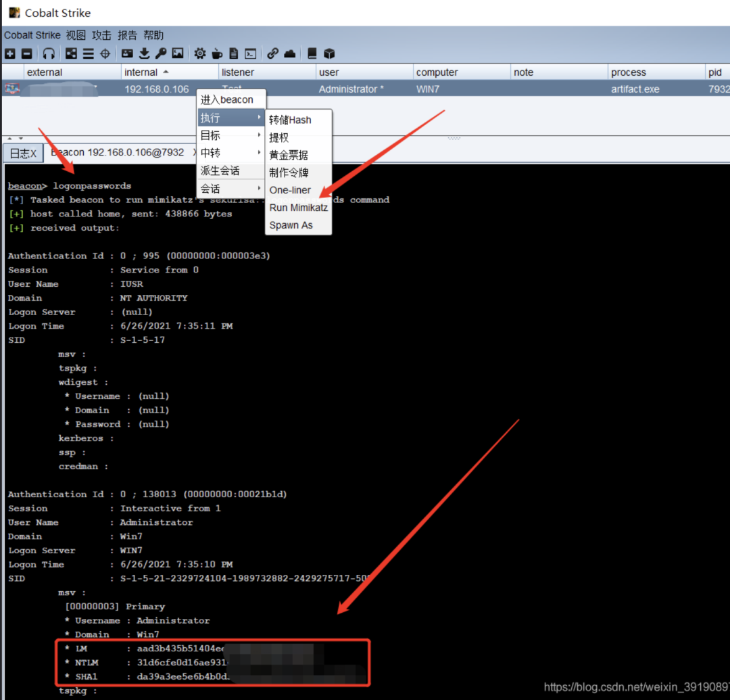Sort sessions by process column header

656,72
